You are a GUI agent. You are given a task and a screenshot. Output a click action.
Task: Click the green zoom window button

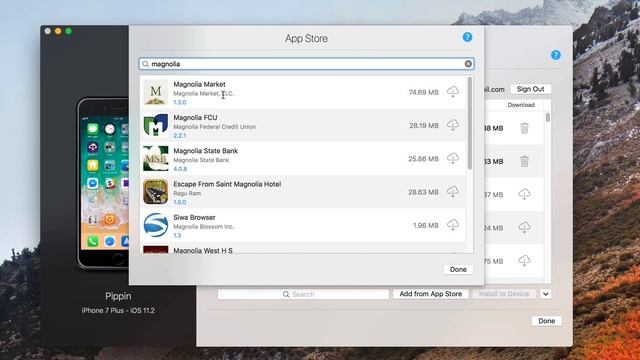click(68, 31)
